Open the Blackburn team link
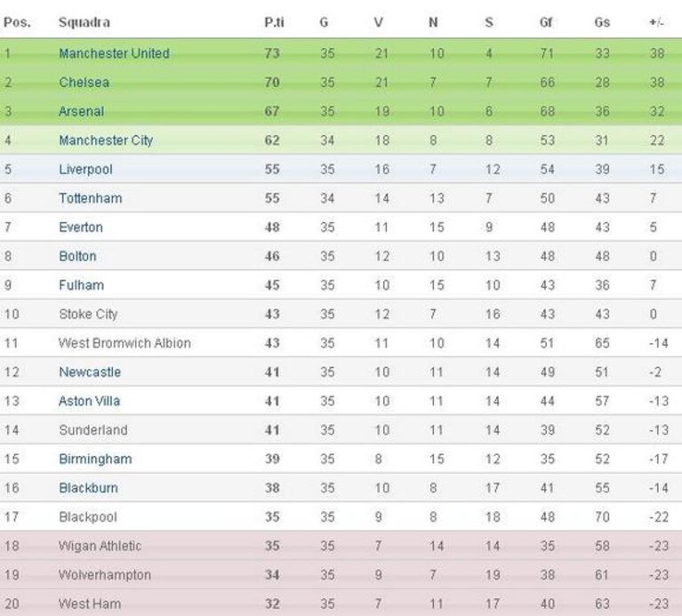 pyautogui.click(x=88, y=488)
